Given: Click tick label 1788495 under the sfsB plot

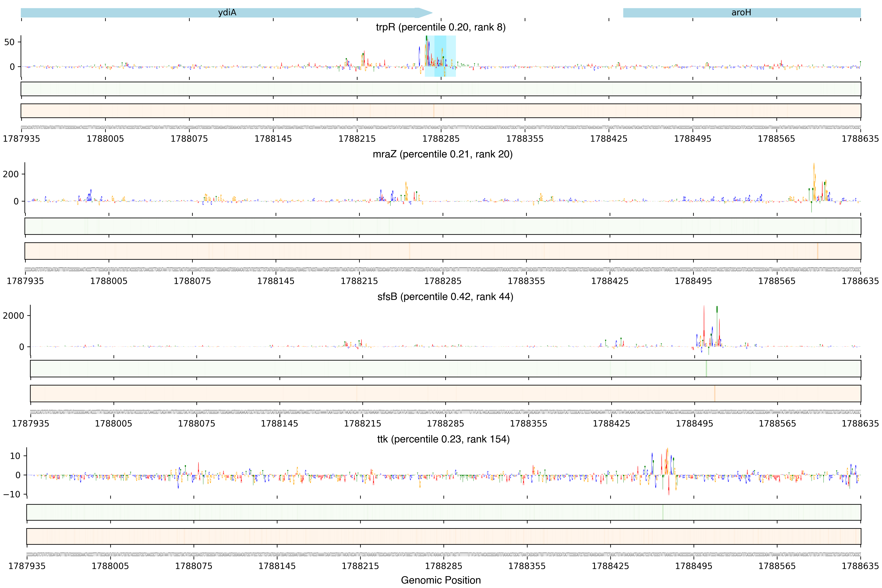Looking at the screenshot, I should tap(694, 424).
